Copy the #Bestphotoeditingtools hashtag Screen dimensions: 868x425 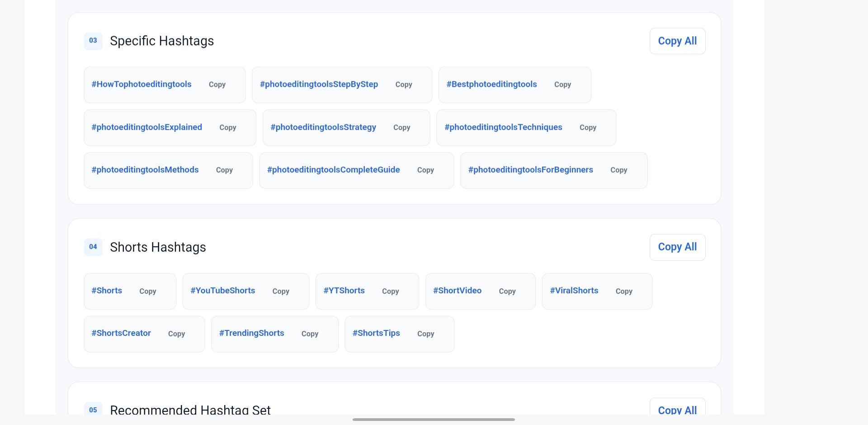562,85
